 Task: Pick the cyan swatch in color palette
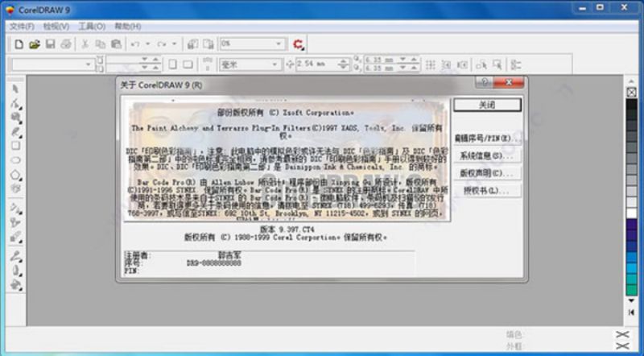point(632,268)
